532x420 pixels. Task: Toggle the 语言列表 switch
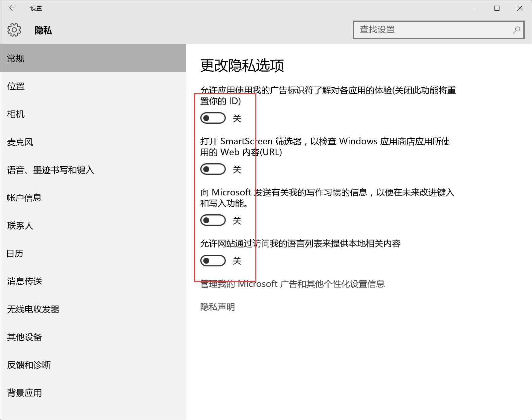213,261
